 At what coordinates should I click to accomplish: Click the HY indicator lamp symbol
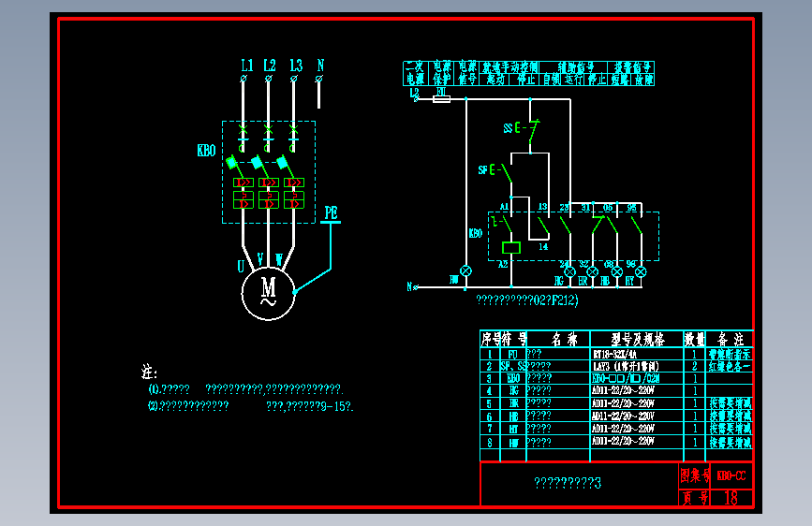(641, 271)
